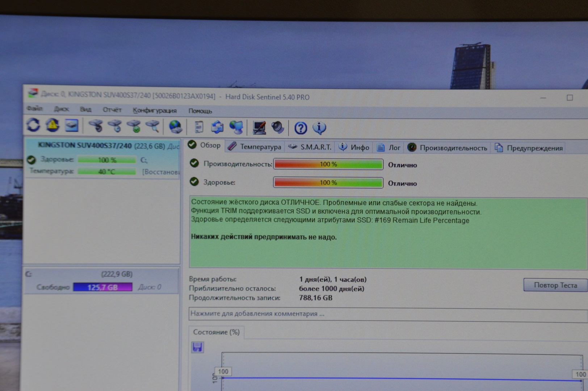The height and width of the screenshot is (391, 588).
Task: Click the Производительность 100 % bar
Action: pos(328,164)
